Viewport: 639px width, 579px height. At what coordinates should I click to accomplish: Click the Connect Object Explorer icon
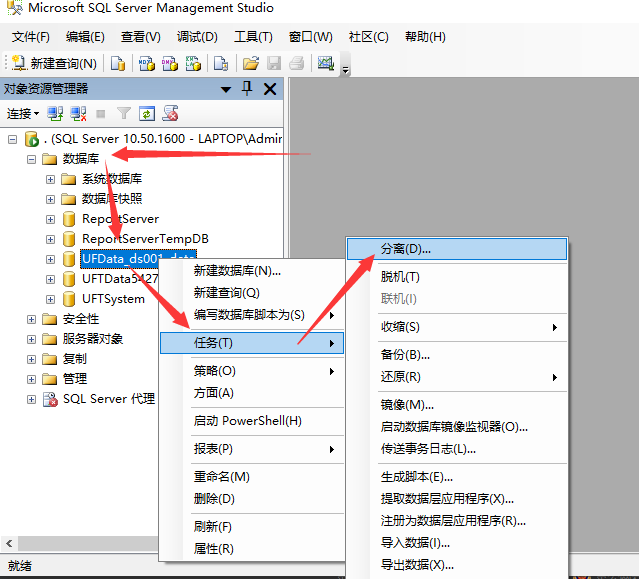pyautogui.click(x=55, y=113)
